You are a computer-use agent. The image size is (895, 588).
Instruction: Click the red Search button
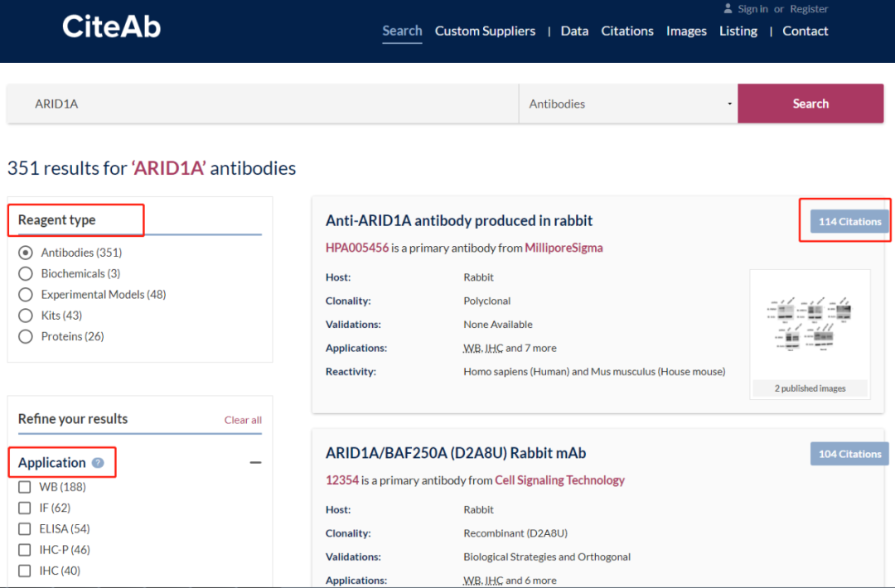[810, 104]
